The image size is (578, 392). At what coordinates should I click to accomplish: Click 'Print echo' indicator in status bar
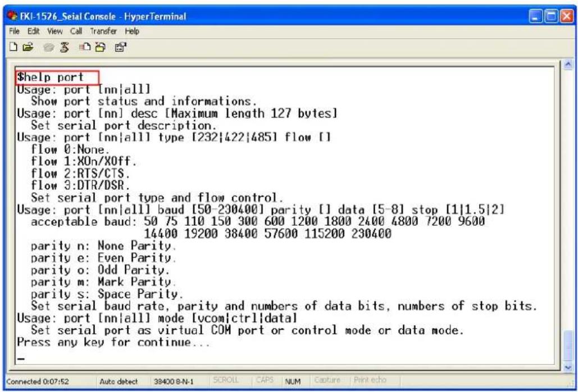click(x=370, y=380)
